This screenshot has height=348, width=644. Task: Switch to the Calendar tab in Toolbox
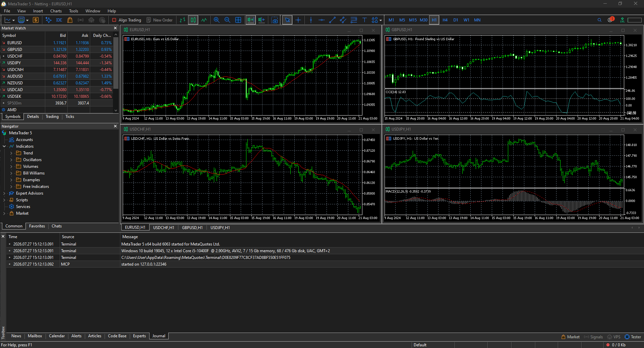[x=57, y=336]
